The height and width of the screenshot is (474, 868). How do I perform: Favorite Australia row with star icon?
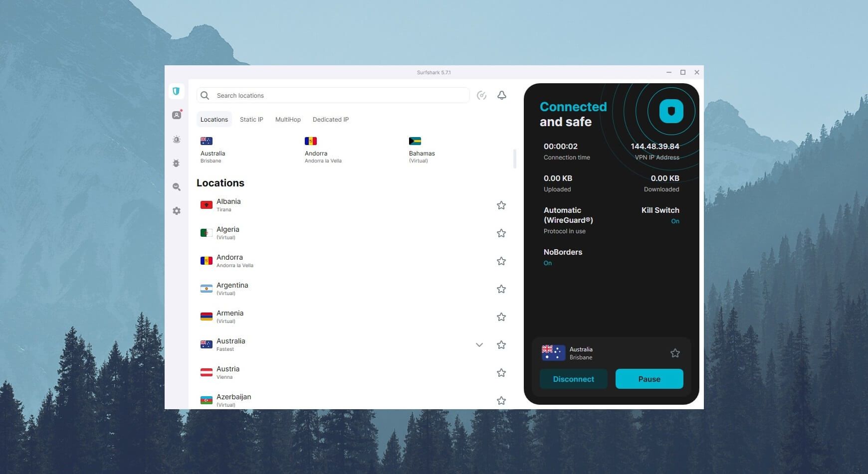[501, 345]
